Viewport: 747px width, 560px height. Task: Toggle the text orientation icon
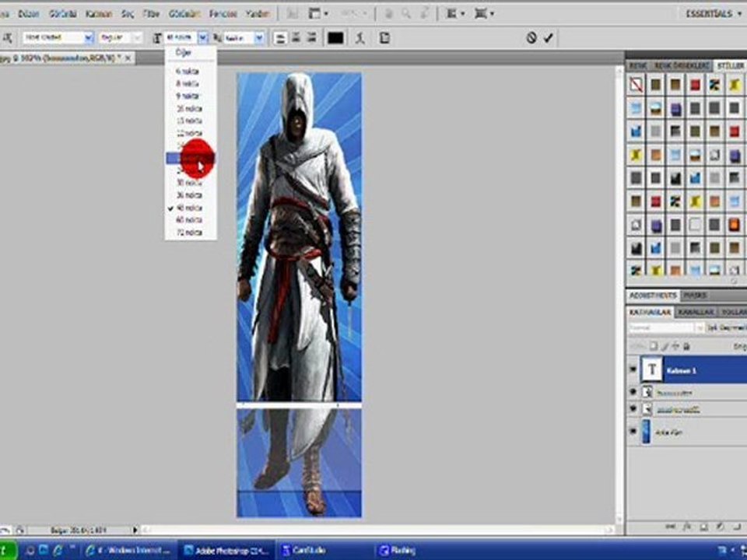click(x=8, y=37)
